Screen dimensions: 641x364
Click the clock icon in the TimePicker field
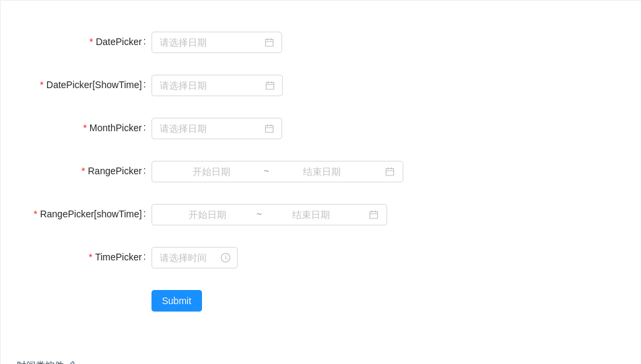(x=226, y=258)
